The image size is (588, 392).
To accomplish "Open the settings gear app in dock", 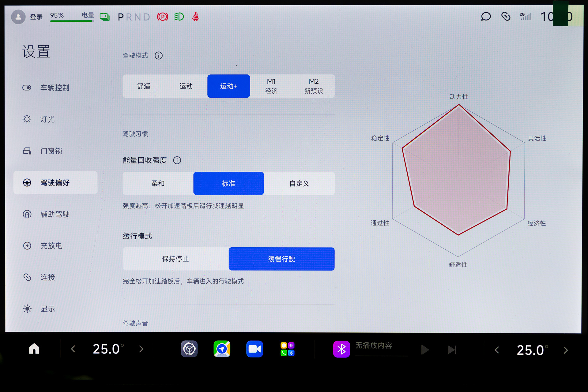I will [189, 349].
